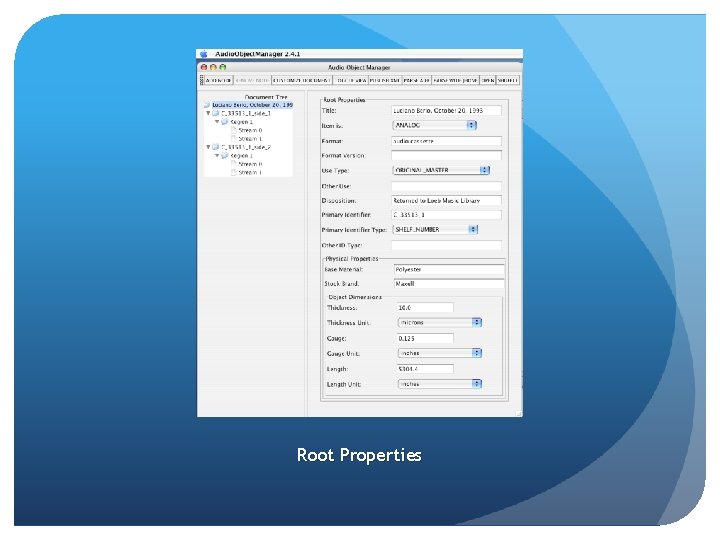Viewport: 720px width, 540px height.
Task: Select the Luciano Berio root tree node
Action: click(252, 105)
